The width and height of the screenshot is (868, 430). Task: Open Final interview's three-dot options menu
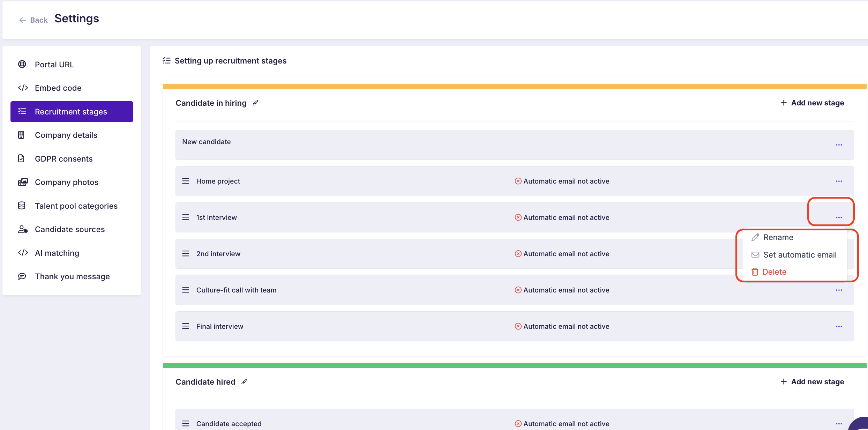point(839,326)
